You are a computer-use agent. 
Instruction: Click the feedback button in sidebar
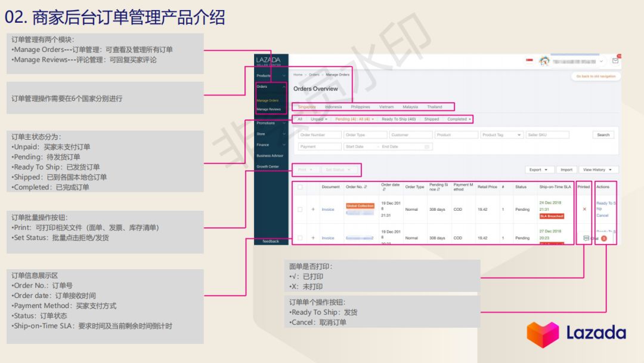tap(271, 241)
